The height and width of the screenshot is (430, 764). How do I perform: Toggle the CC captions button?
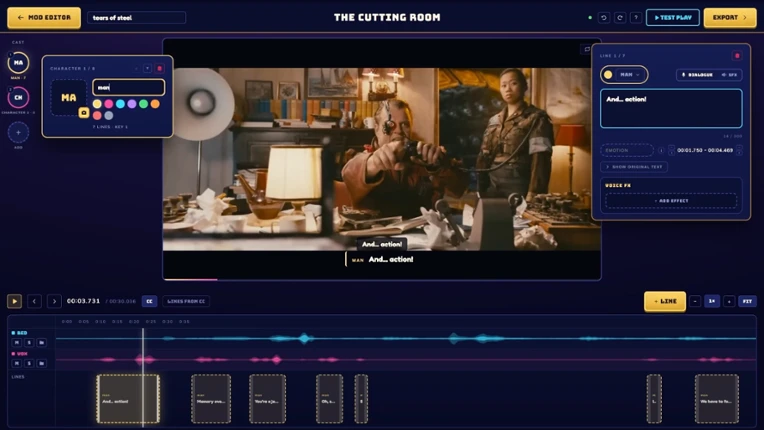[x=150, y=301]
